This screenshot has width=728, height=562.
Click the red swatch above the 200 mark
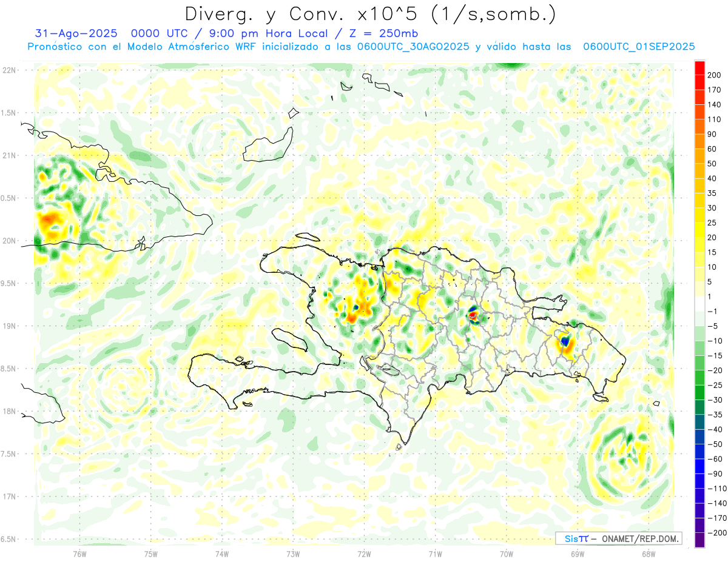pos(699,68)
